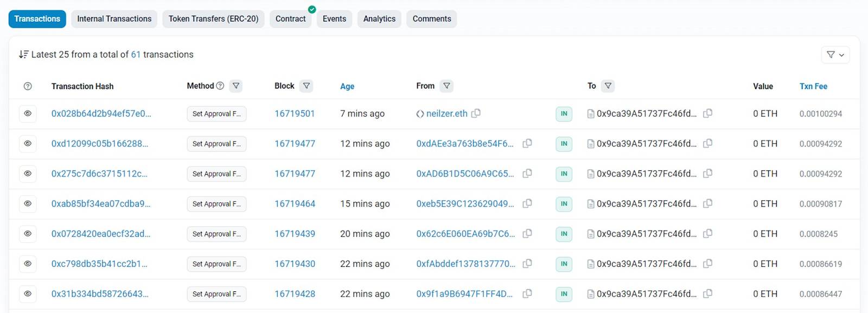Toggle the Age column format

[x=347, y=86]
